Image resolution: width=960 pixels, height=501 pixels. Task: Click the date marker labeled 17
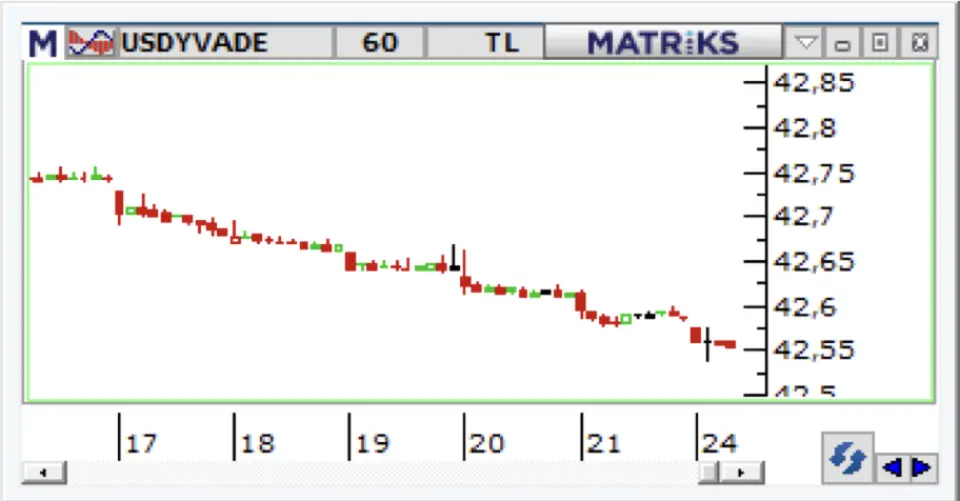(141, 443)
